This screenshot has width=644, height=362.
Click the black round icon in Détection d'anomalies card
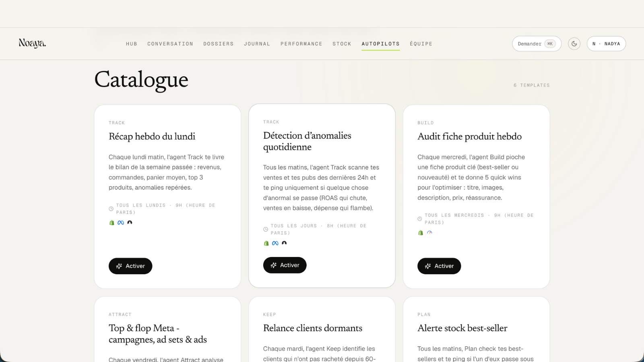pos(284,243)
